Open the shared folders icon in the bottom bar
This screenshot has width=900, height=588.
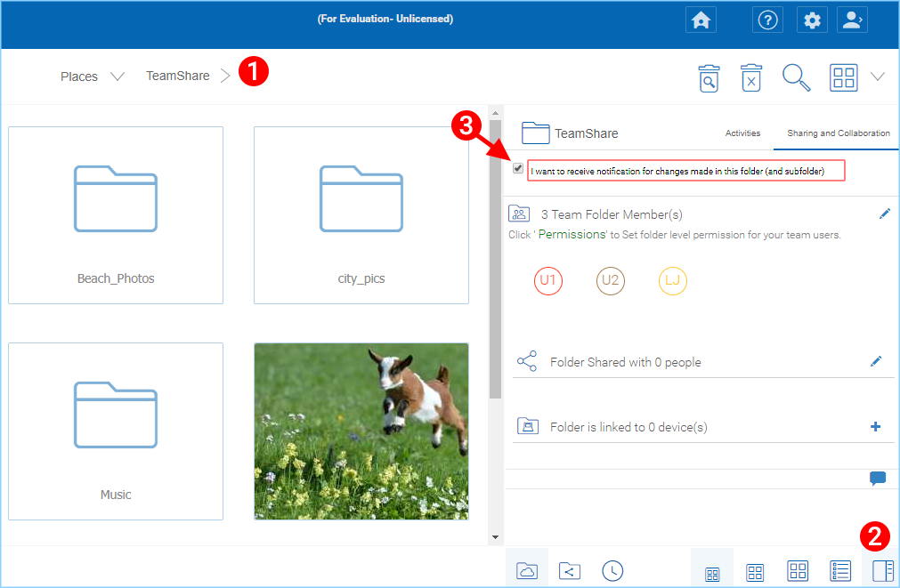570,571
